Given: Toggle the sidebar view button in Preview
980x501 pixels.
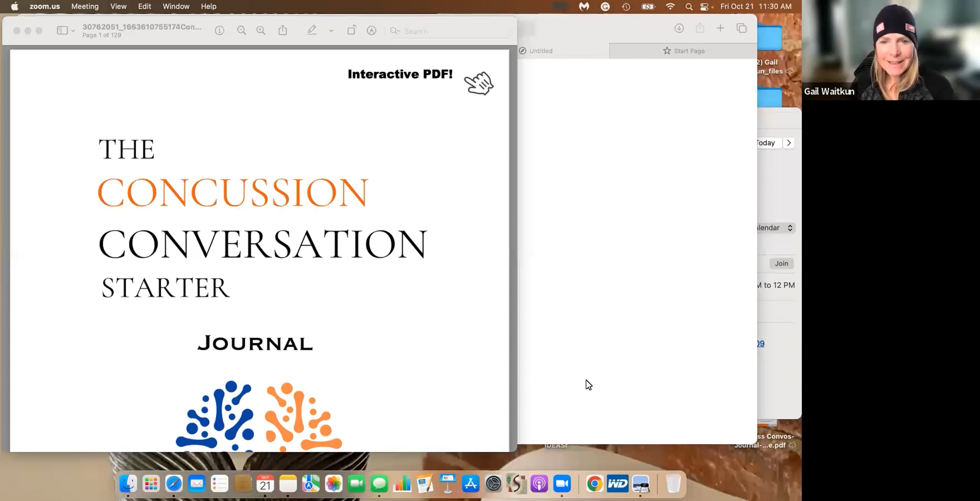Looking at the screenshot, I should [x=62, y=31].
